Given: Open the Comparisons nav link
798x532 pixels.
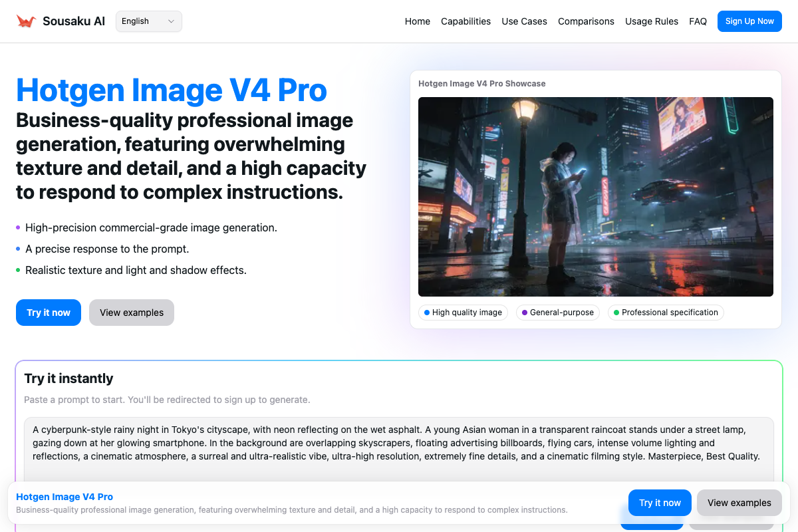Looking at the screenshot, I should (x=586, y=21).
